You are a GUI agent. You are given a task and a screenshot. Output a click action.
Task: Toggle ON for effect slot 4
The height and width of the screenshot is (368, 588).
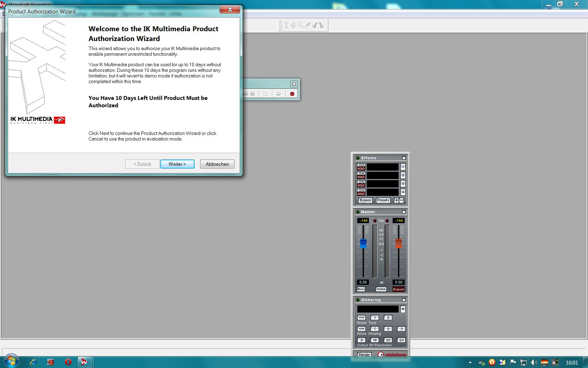(361, 190)
